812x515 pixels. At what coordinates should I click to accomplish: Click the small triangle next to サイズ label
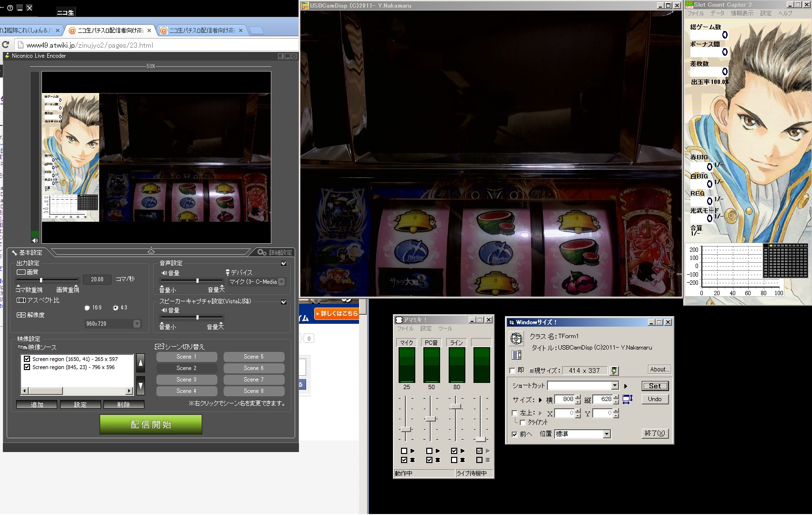tap(540, 400)
